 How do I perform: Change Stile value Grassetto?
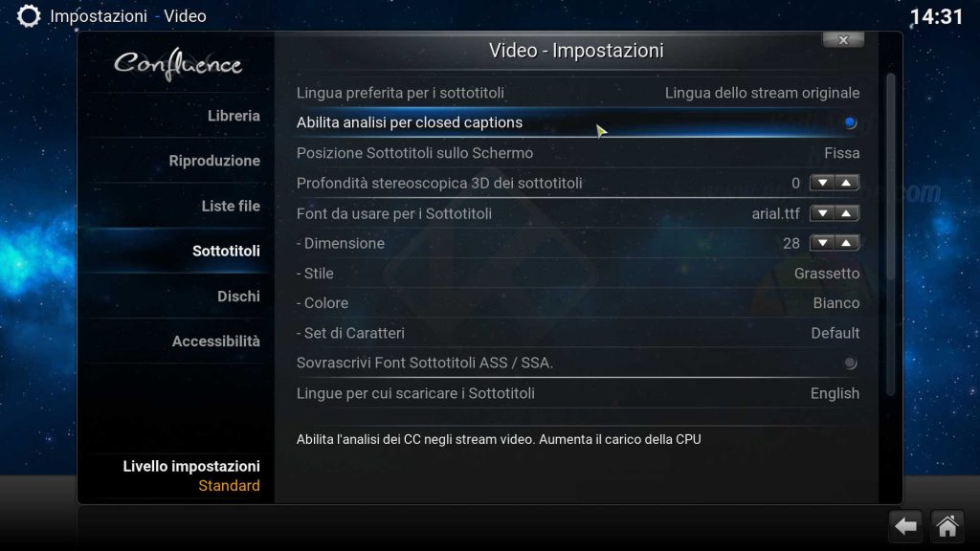click(x=577, y=274)
